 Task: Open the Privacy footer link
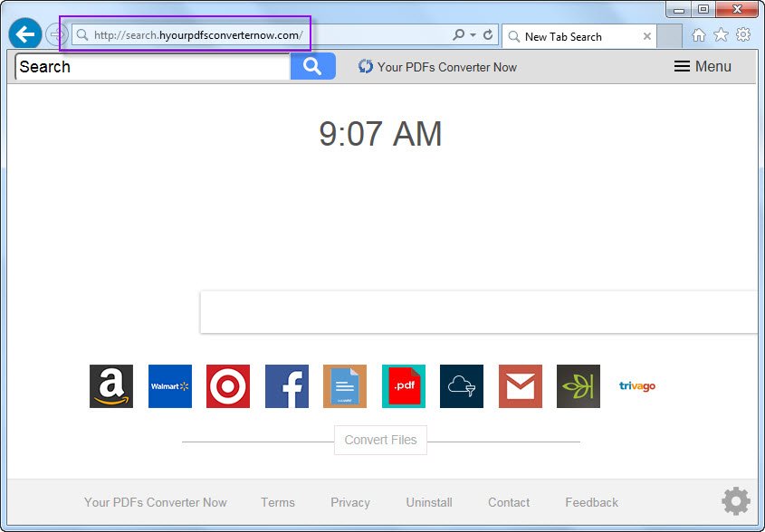[x=350, y=502]
